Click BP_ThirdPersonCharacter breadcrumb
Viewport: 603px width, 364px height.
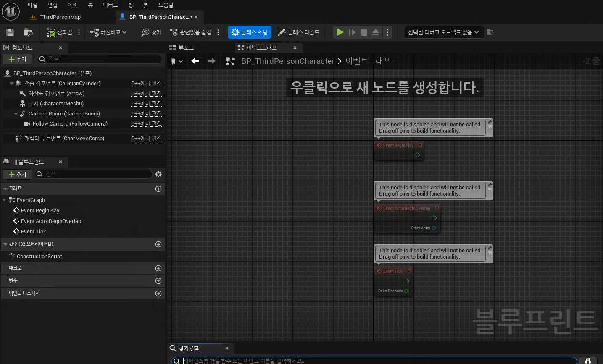[287, 61]
